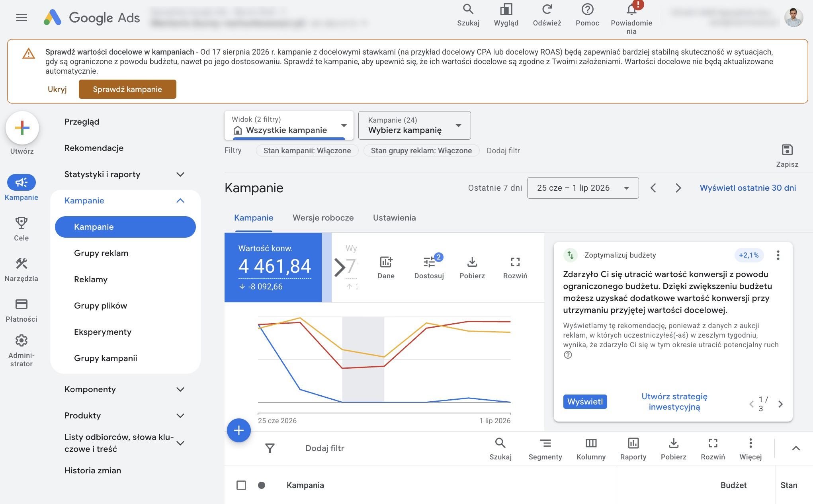Open Wybierz kampanię dropdown
Viewport: 813px width, 504px height.
tap(414, 125)
